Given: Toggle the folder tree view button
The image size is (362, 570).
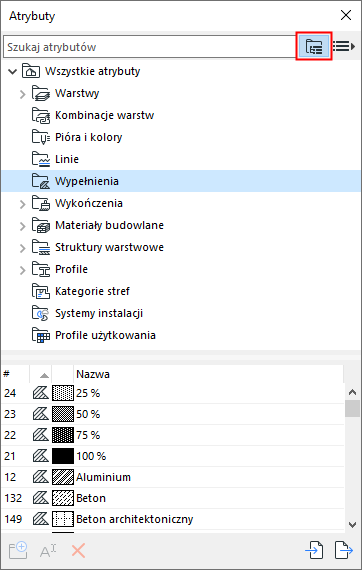Looking at the screenshot, I should (314, 47).
